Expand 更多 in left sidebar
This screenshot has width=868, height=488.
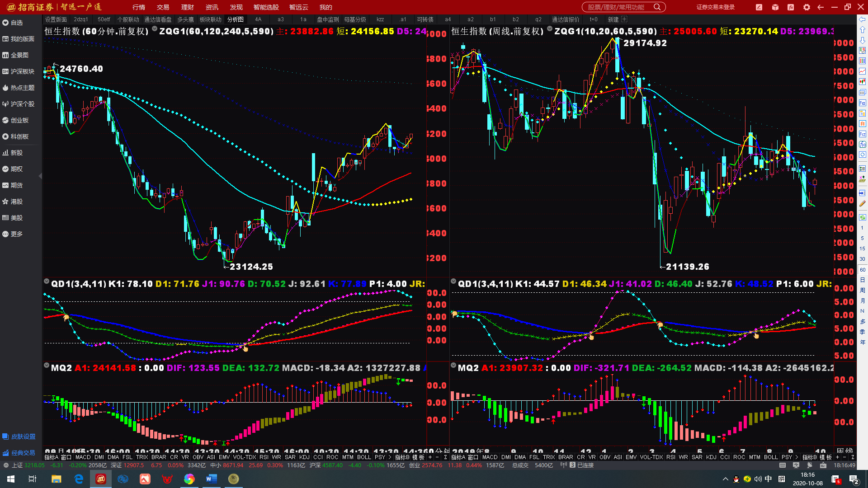point(17,234)
